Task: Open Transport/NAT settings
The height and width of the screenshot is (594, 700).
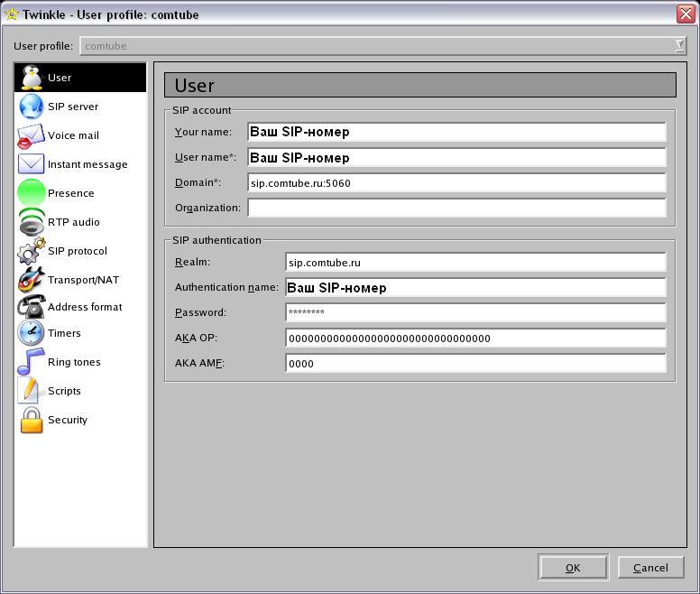Action: point(80,280)
